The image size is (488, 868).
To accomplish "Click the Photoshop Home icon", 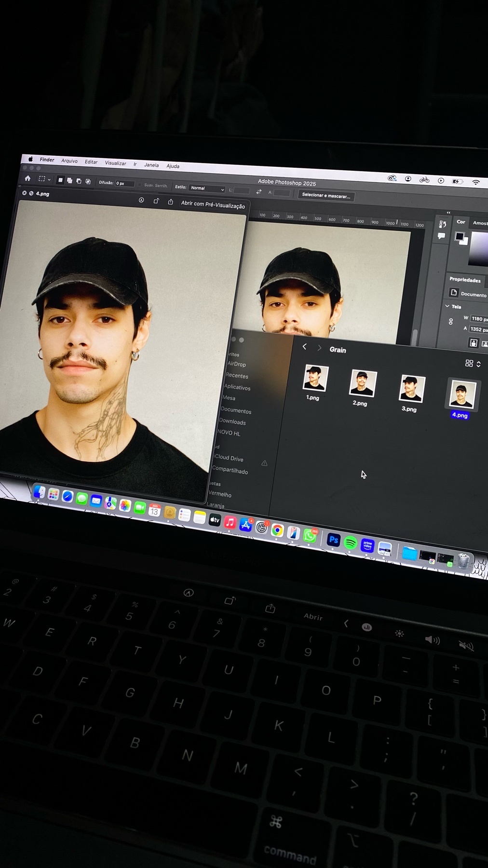I will tap(27, 178).
